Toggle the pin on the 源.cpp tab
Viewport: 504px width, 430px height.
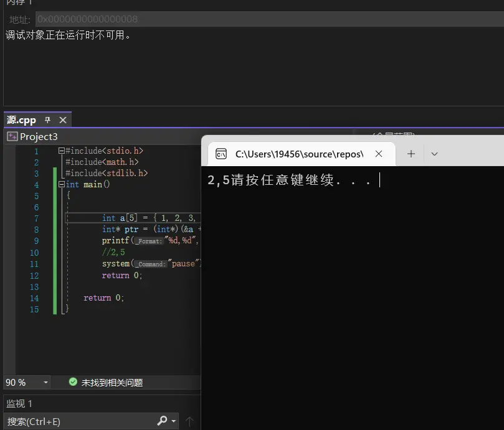point(48,119)
